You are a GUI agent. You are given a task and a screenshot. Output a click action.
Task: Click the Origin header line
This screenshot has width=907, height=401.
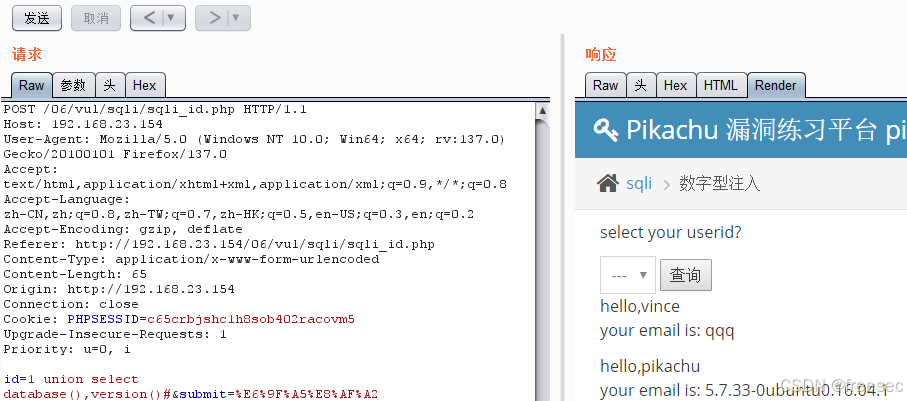coord(119,289)
